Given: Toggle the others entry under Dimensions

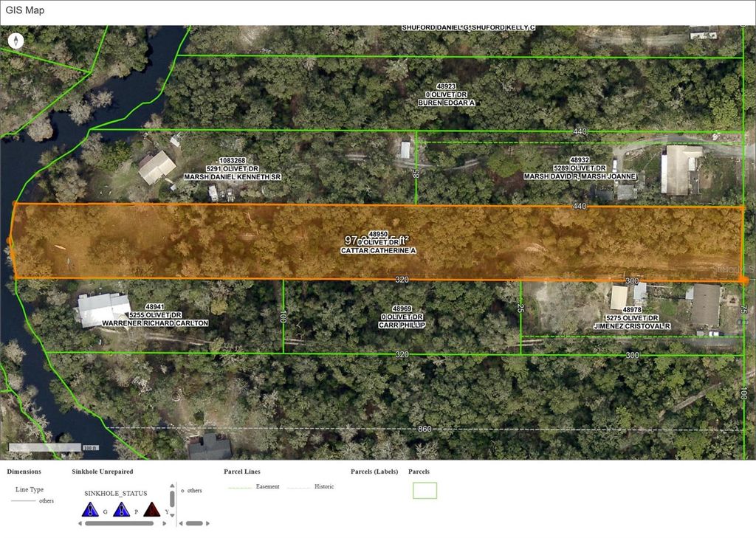Looking at the screenshot, I should click(46, 500).
